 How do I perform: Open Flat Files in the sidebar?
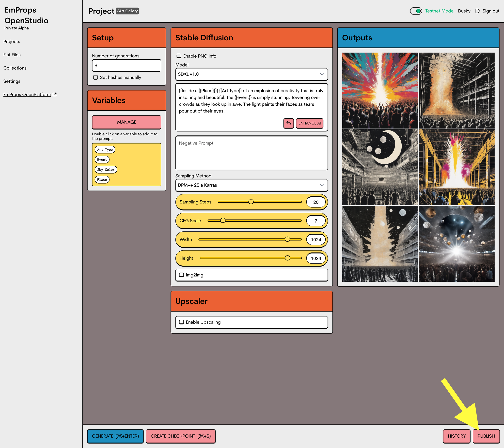[12, 55]
